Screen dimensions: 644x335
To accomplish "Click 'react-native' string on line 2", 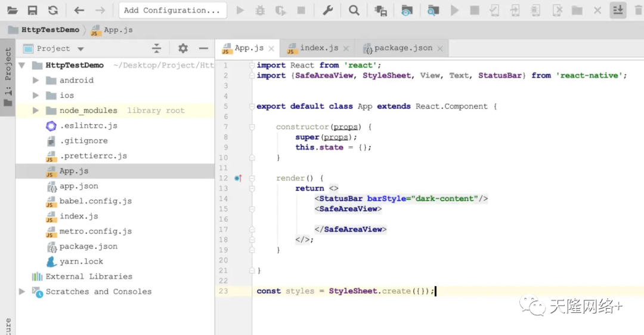I will tap(589, 75).
